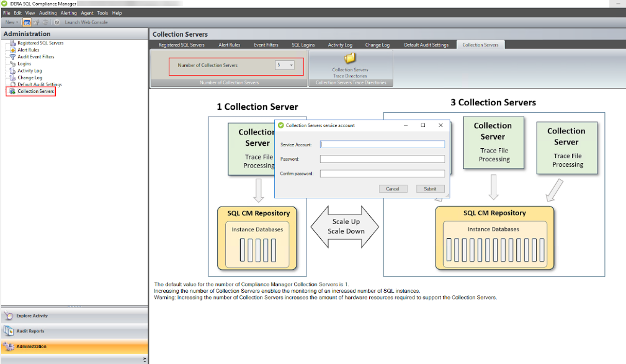Click the refresh toolbar icon

point(45,22)
